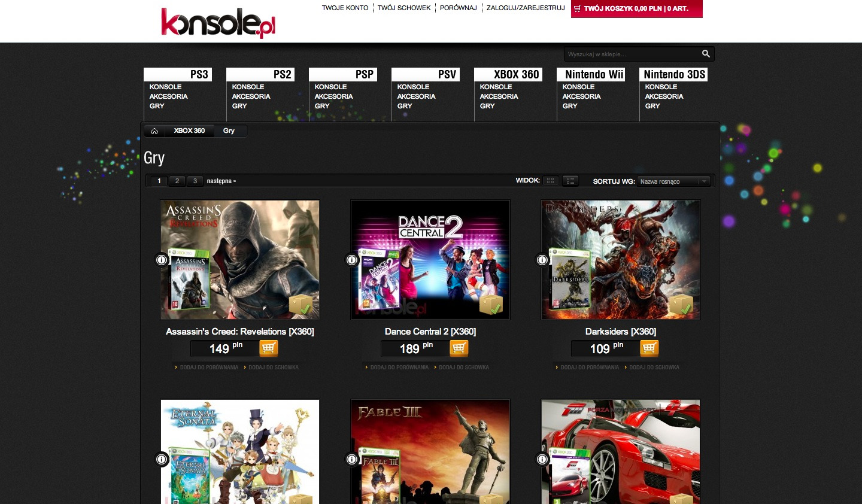Image resolution: width=862 pixels, height=504 pixels.
Task: Open Gry under Nintendo Wii
Action: click(570, 106)
